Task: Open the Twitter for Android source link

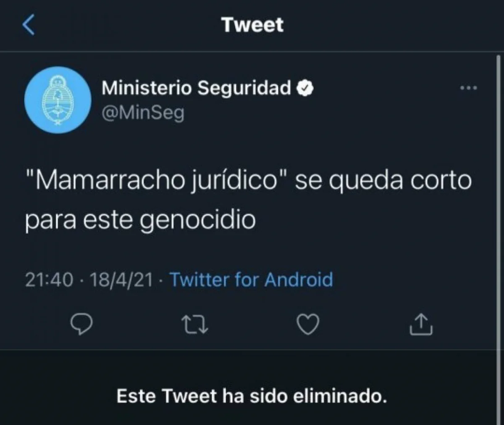Action: pyautogui.click(x=251, y=280)
